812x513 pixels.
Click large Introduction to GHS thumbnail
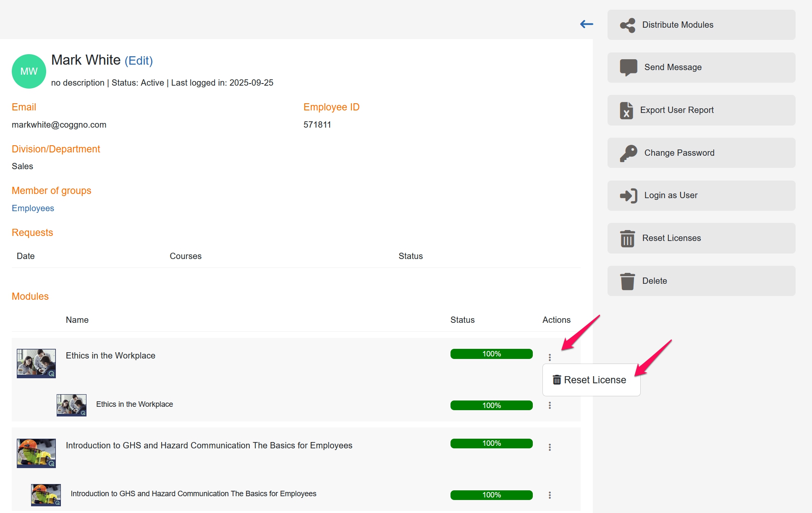(36, 453)
